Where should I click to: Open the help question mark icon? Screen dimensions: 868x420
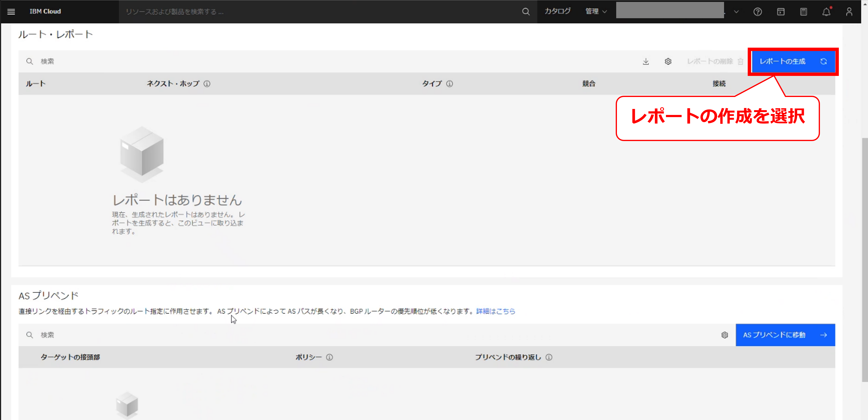758,12
